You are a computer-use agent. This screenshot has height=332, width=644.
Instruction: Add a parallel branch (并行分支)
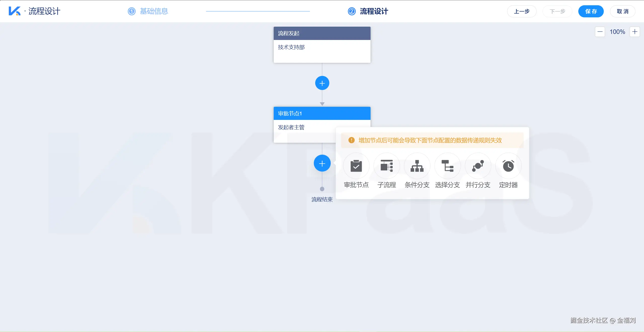[x=478, y=166]
